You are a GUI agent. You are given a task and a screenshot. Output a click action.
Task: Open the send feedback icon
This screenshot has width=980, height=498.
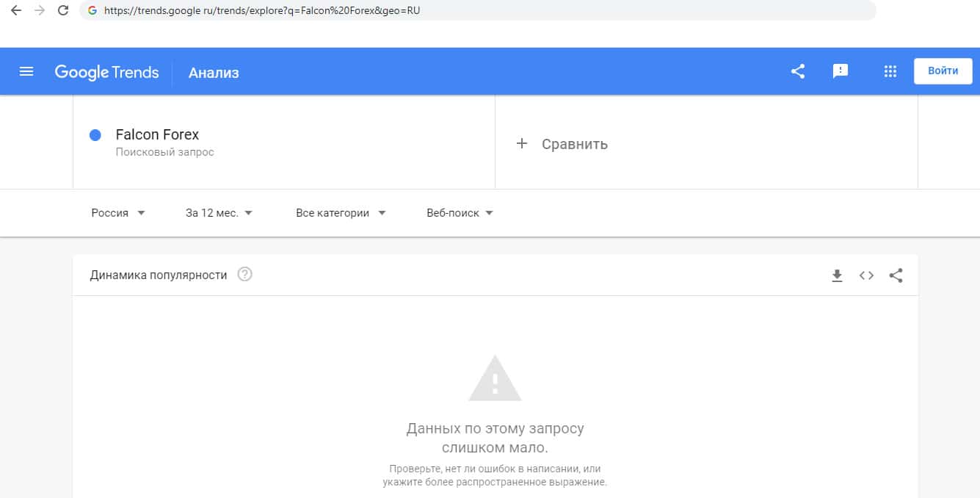click(x=841, y=71)
